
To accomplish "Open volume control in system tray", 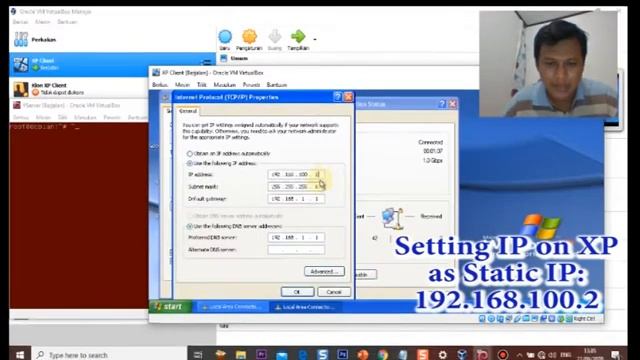I will (552, 355).
